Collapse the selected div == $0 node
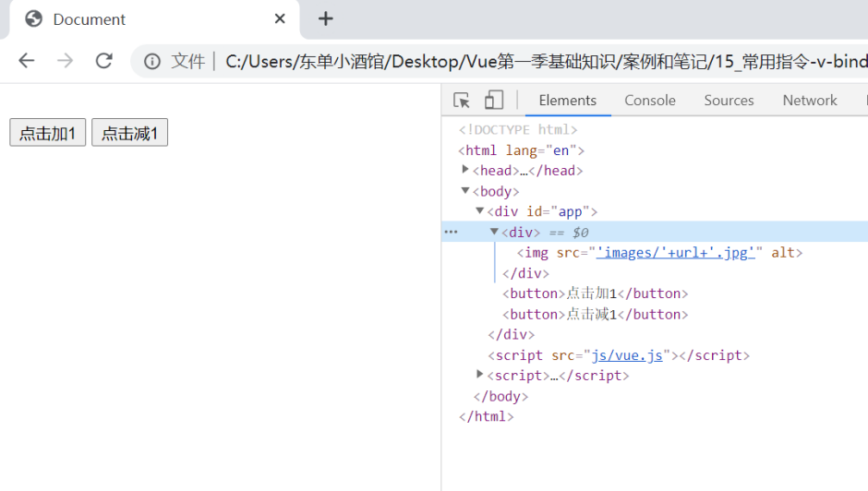This screenshot has width=868, height=491. coord(494,232)
